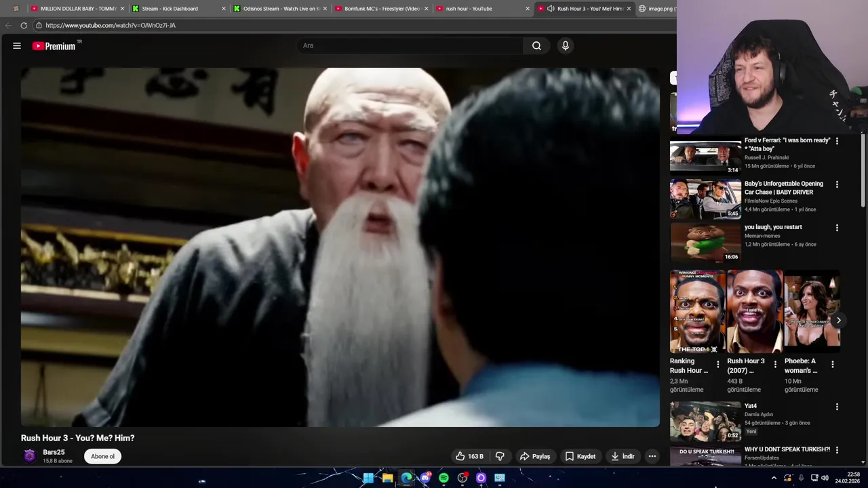This screenshot has height=488, width=868.
Task: Switch to rush hour - YouTube tab
Action: click(x=482, y=9)
